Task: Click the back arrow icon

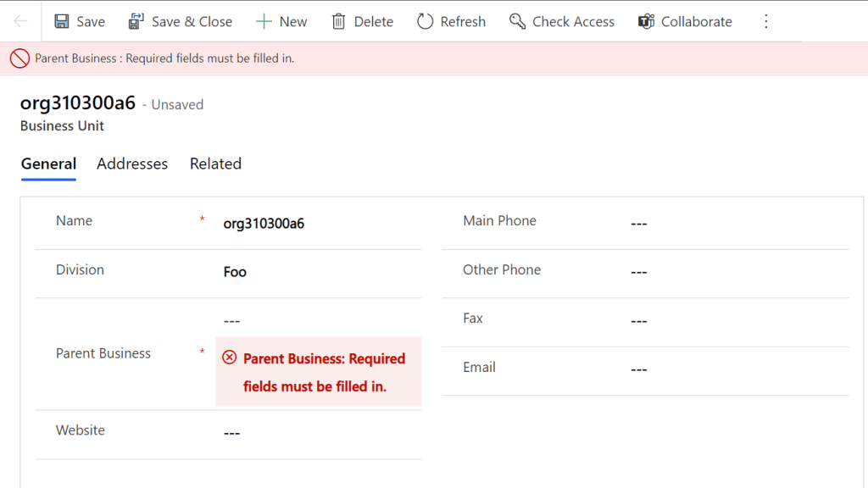Action: 21,21
